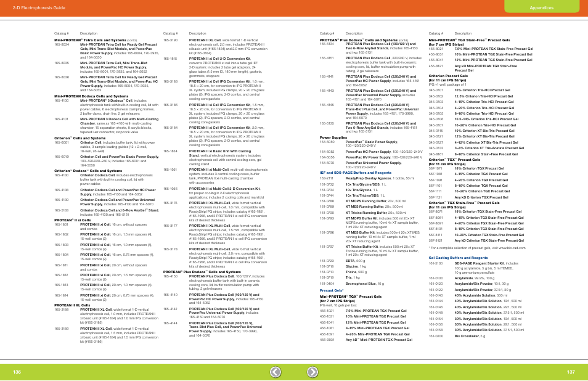The image size is (588, 381).
Task: Click catalog number 165-4150
Action: pos(170,276)
